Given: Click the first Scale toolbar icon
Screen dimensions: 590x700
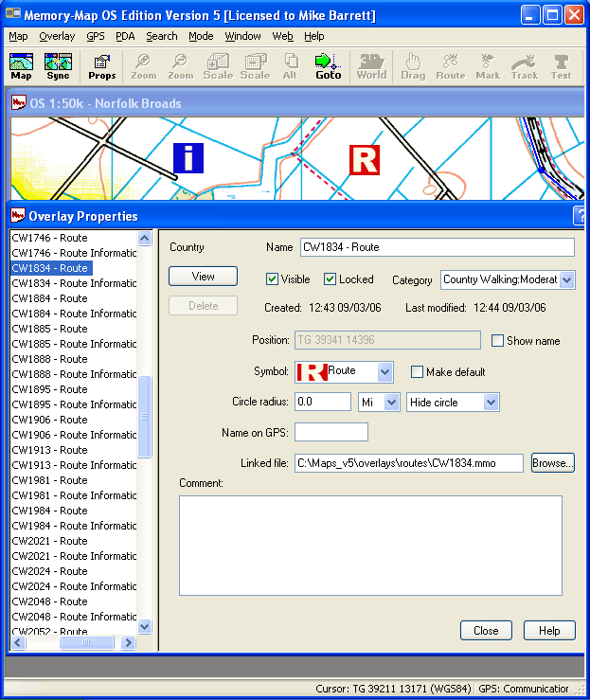Looking at the screenshot, I should [x=218, y=66].
